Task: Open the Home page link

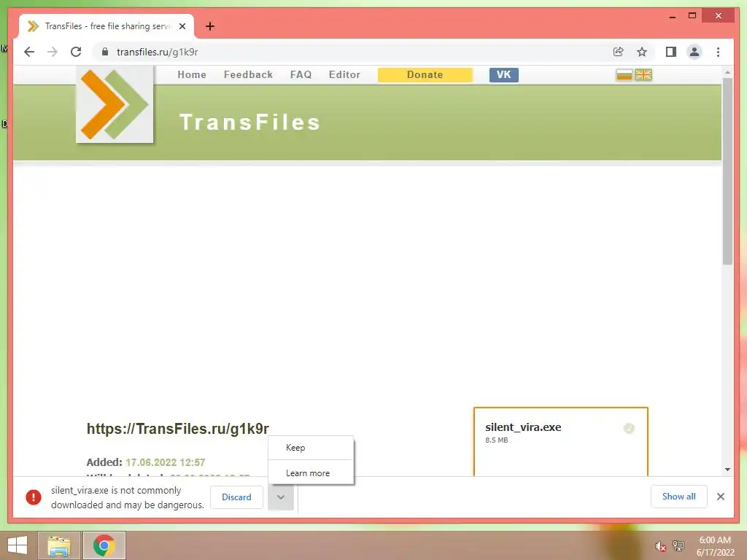Action: (x=192, y=75)
